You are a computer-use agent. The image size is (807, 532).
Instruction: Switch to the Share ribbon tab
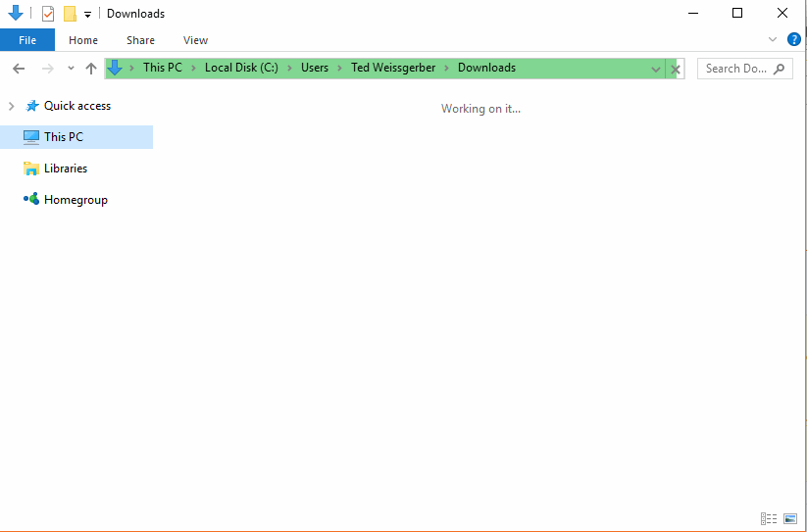coord(140,40)
